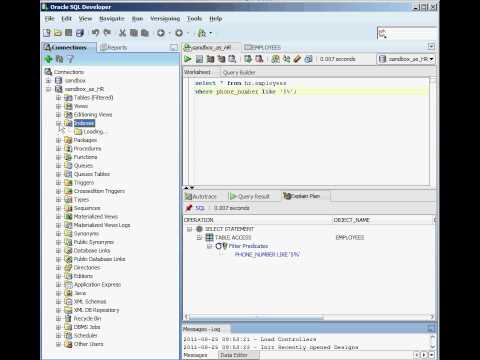Refresh the Connections tree
The width and height of the screenshot is (480, 360).
[59, 59]
